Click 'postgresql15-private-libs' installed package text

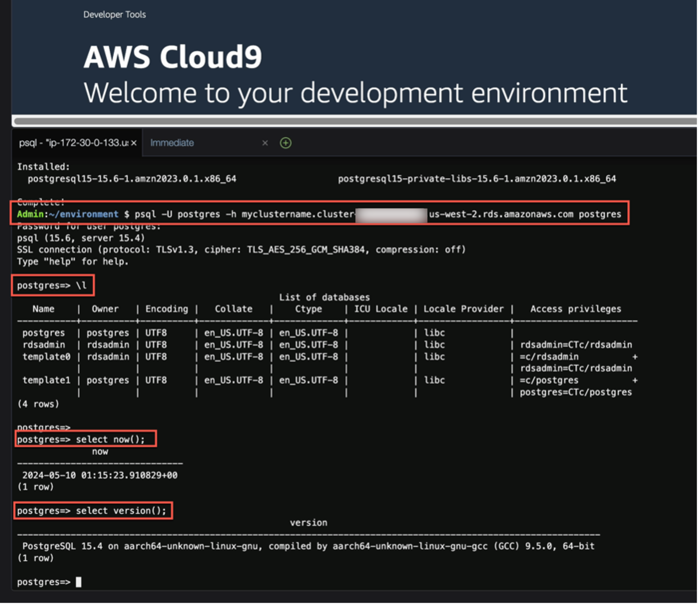coord(477,179)
